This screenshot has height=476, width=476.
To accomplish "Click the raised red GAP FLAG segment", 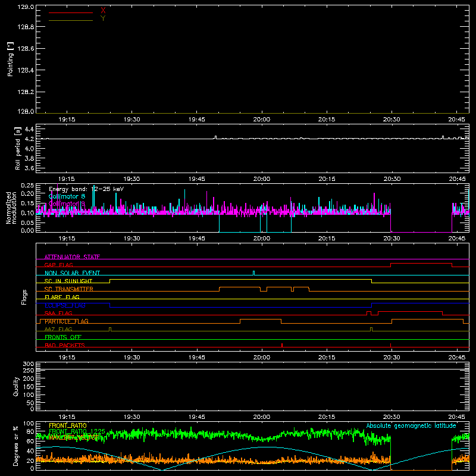I will [421, 264].
